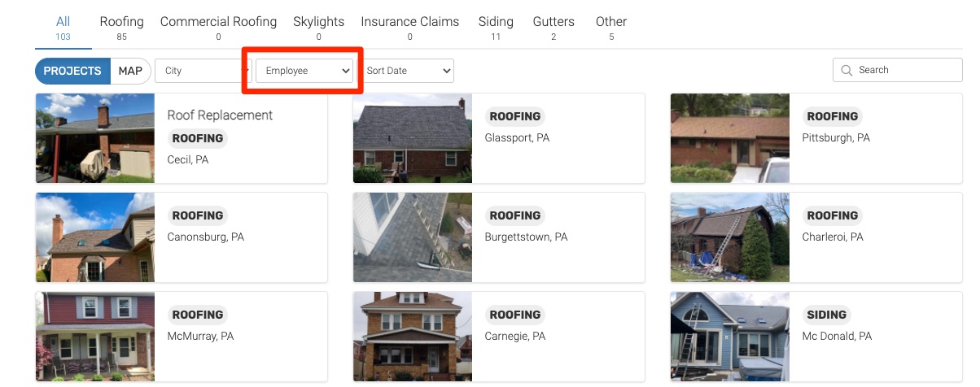Screen dimensions: 980x387
Task: Open the Cecil, PA project photo
Action: click(95, 137)
